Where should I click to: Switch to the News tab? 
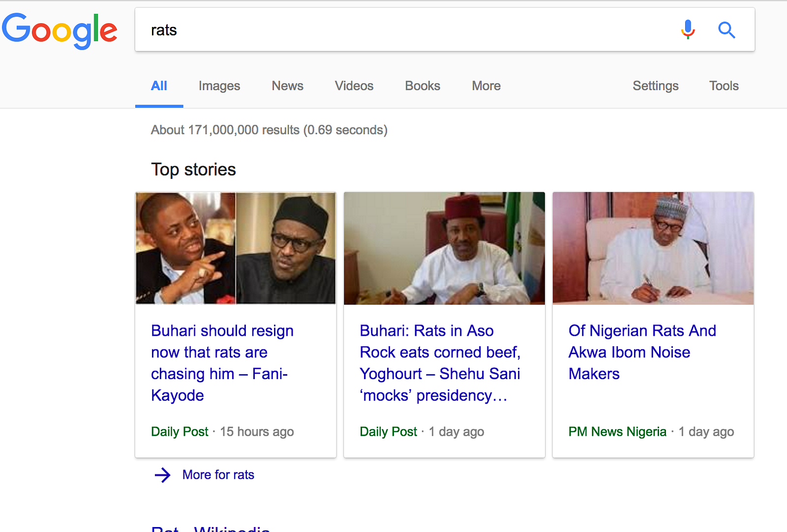(288, 86)
